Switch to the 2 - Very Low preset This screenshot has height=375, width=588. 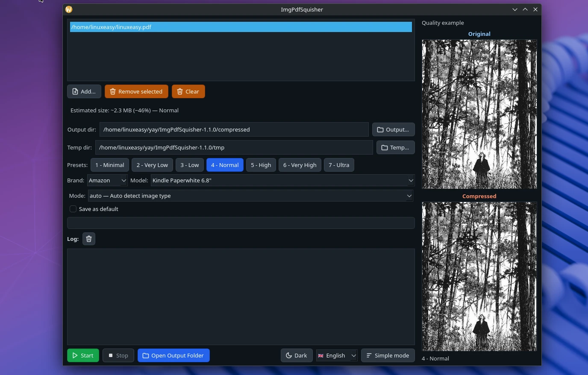tap(152, 165)
